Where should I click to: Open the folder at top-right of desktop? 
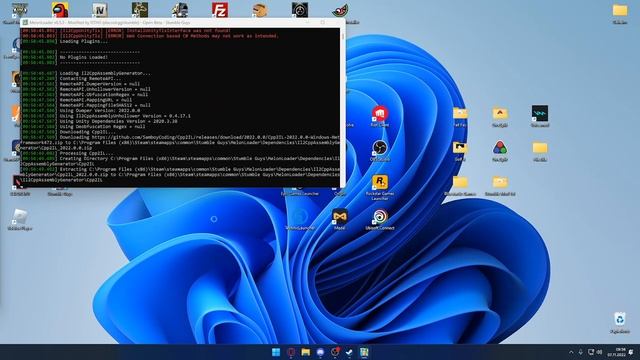(620, 10)
